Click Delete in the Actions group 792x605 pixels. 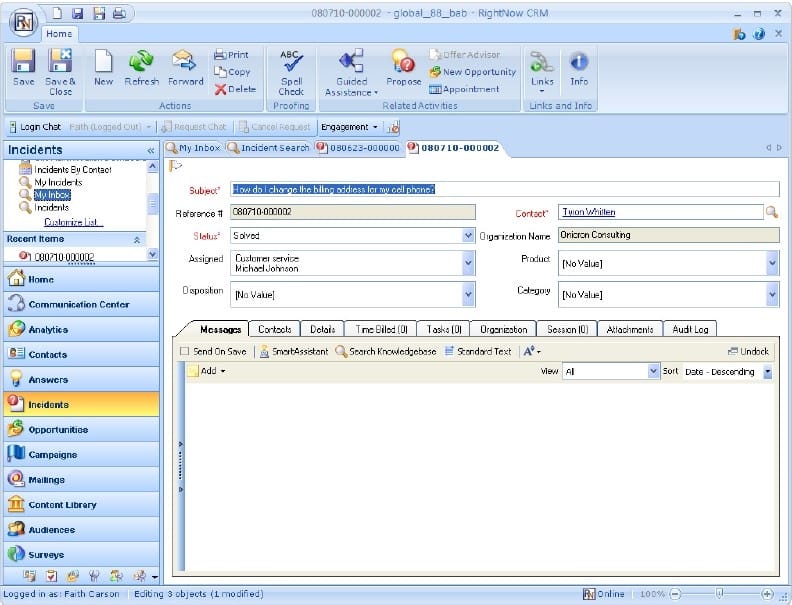tap(235, 89)
